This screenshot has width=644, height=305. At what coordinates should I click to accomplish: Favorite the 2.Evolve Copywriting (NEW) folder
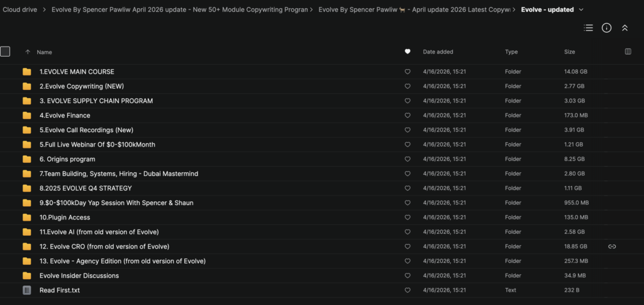pos(408,86)
